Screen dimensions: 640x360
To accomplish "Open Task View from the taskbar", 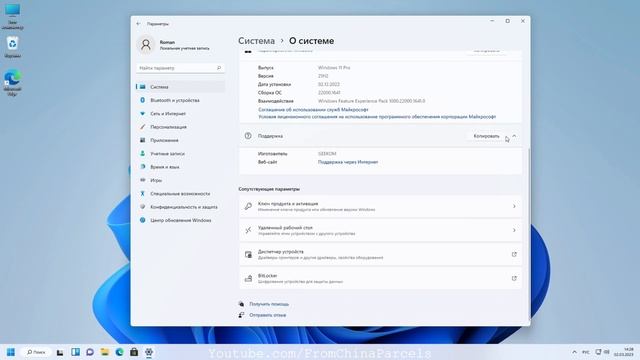I will [60, 352].
